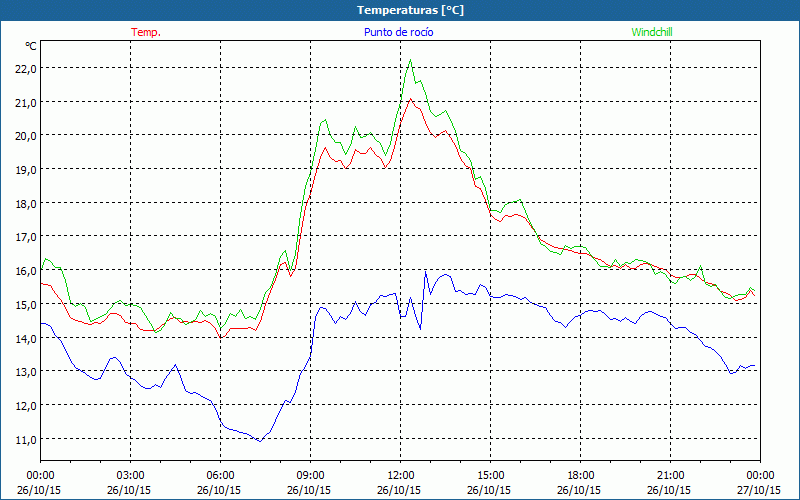Click the 12,0 y-axis value
Image resolution: width=800 pixels, height=500 pixels.
[x=26, y=406]
